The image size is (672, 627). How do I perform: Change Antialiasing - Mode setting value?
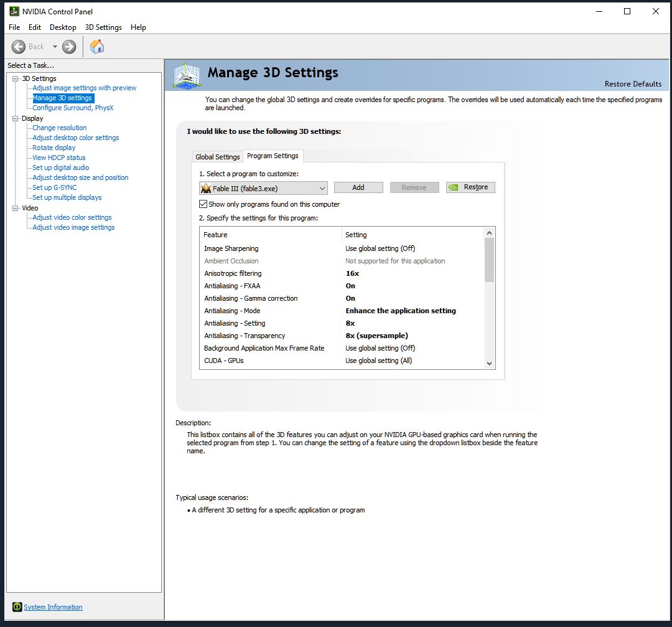(x=401, y=311)
